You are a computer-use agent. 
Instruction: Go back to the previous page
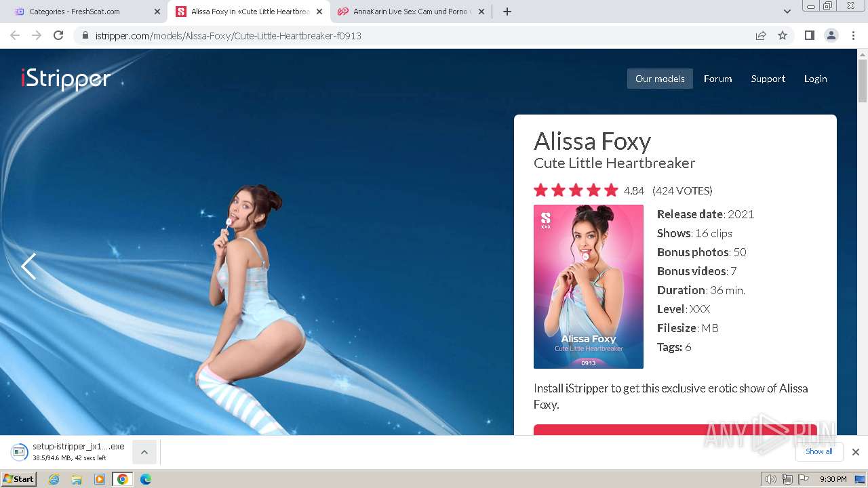[15, 35]
